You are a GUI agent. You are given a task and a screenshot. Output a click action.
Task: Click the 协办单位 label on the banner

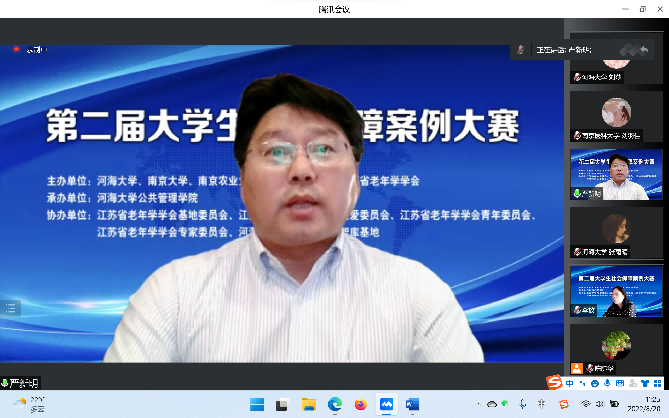tap(69, 215)
